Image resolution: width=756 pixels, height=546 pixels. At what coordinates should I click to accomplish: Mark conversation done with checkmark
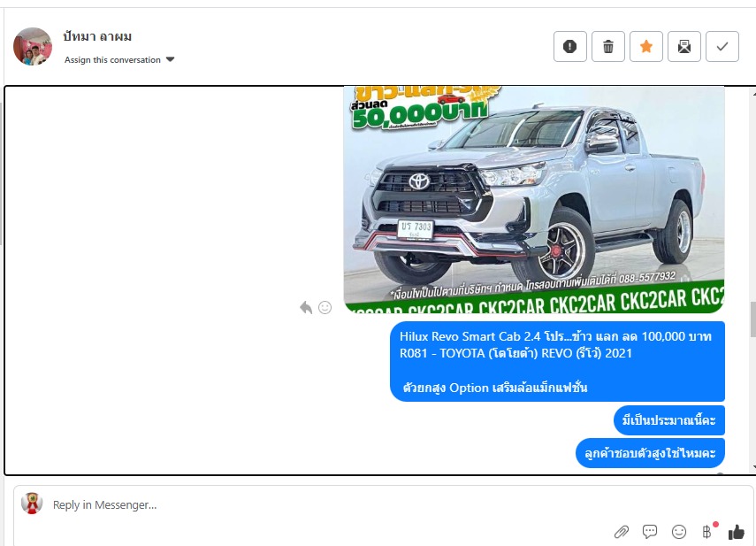tap(722, 46)
